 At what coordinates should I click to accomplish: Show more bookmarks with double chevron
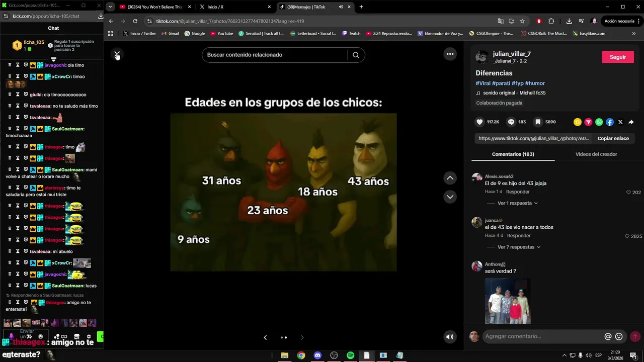click(x=634, y=33)
